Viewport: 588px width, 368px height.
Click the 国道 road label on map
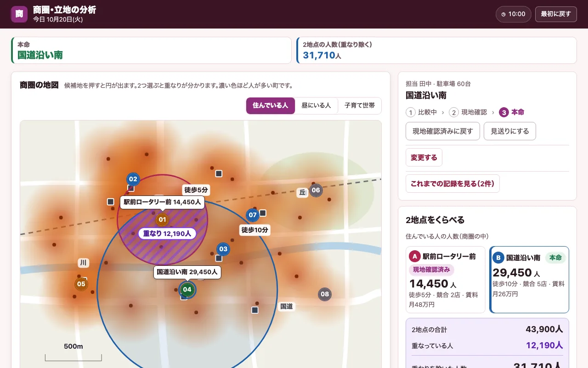pos(287,306)
